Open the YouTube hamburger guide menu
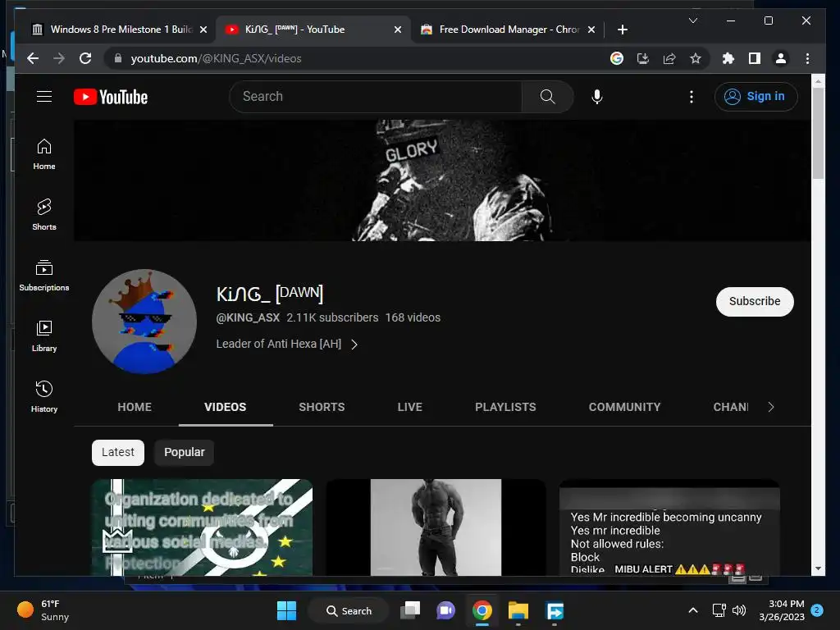 [x=44, y=97]
